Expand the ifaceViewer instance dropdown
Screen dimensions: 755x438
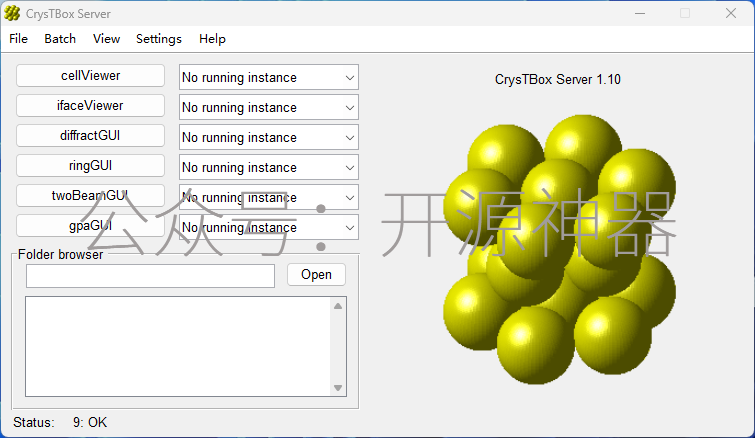pos(269,107)
